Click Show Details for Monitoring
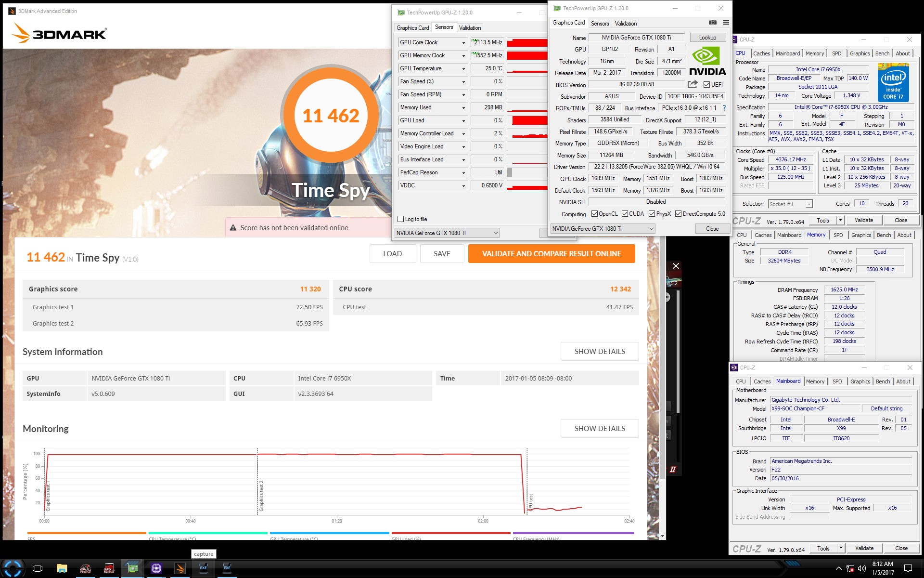The height and width of the screenshot is (578, 924). pos(600,429)
